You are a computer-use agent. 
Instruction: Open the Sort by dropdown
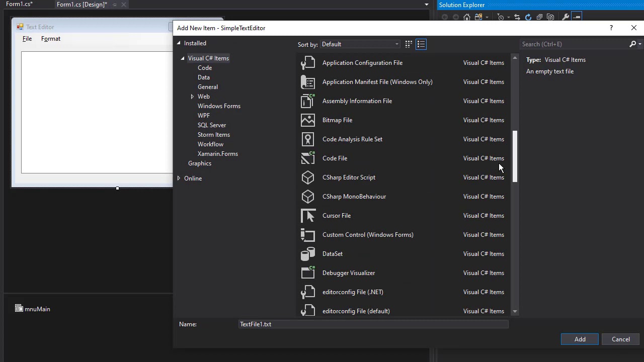[360, 44]
